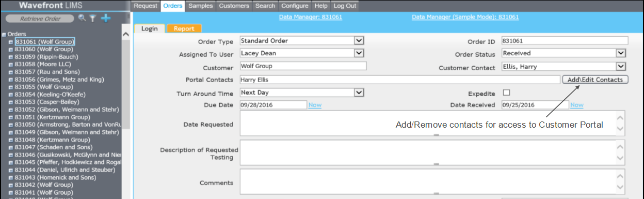Select order 831049 (Gibson, Weimann and Stehr)
Image resolution: width=644 pixels, height=199 pixels.
67,132
